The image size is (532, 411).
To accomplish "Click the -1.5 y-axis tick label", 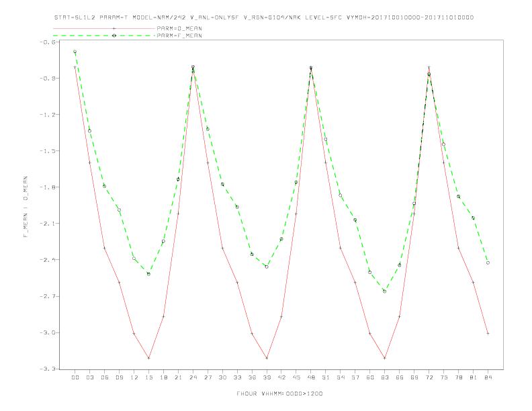I will pyautogui.click(x=48, y=151).
